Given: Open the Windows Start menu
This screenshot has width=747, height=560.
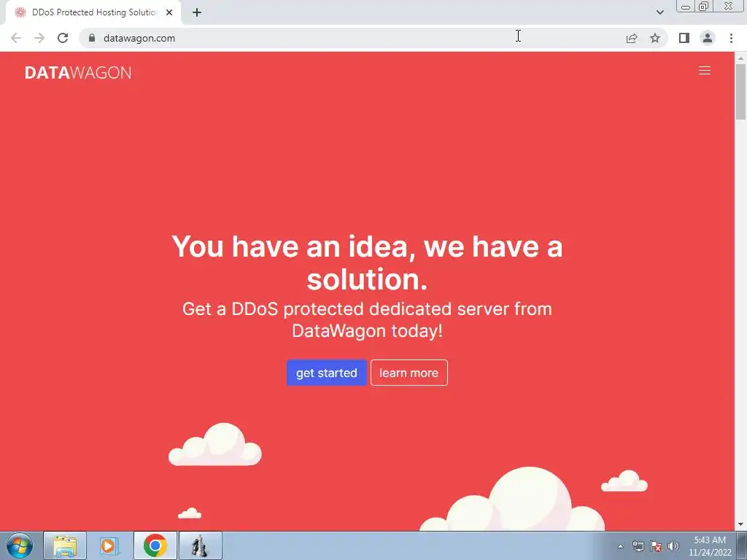Looking at the screenshot, I should point(20,545).
